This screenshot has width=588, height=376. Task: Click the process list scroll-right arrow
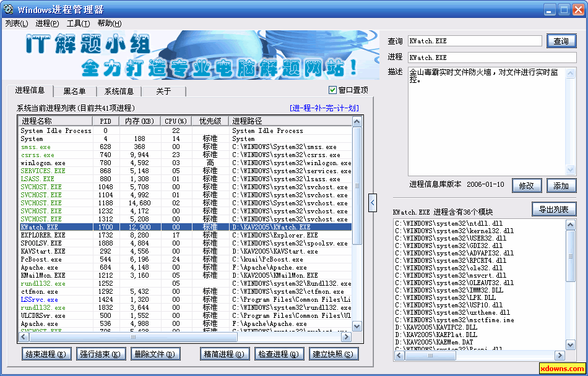346,337
